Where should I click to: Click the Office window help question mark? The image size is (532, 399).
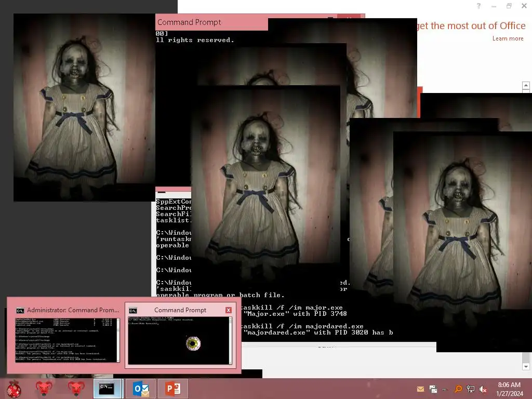[x=478, y=6]
